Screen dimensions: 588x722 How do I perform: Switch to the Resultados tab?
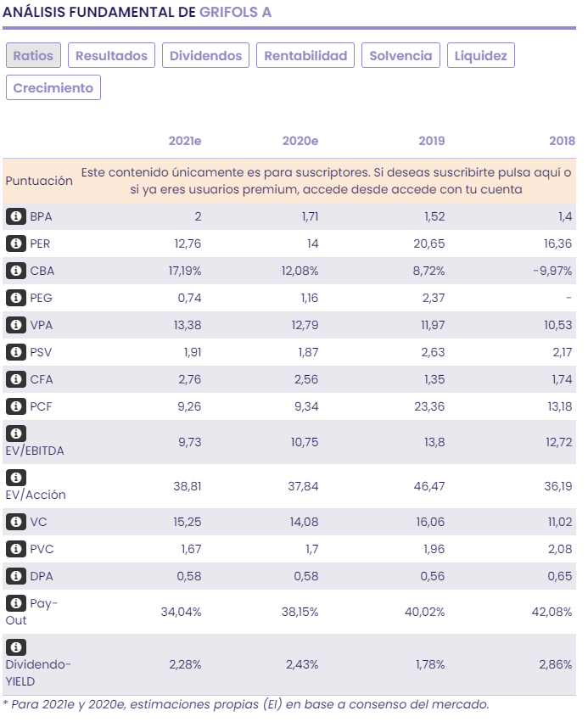point(111,56)
